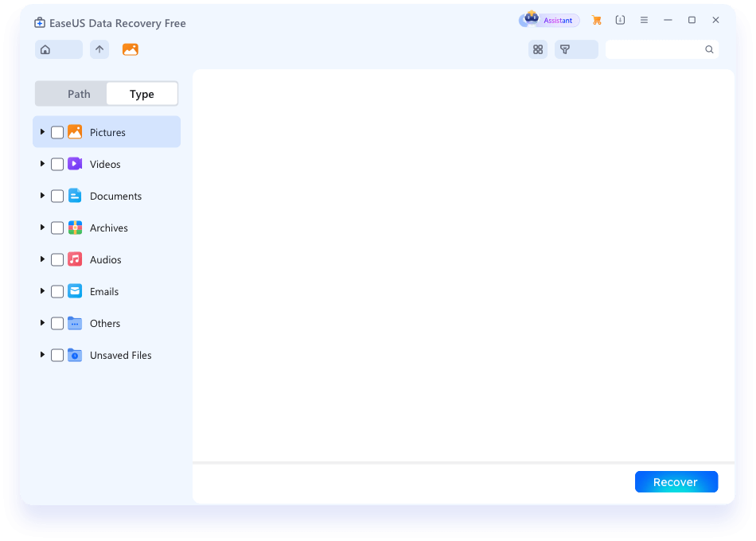Go to the home screen icon
Image resolution: width=756 pixels, height=541 pixels.
45,49
